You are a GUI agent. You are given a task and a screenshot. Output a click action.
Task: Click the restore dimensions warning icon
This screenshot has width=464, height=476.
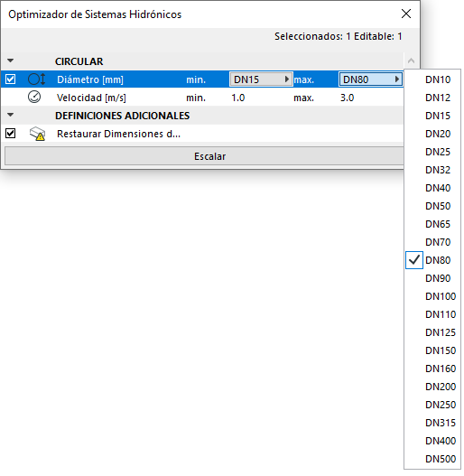pos(37,134)
